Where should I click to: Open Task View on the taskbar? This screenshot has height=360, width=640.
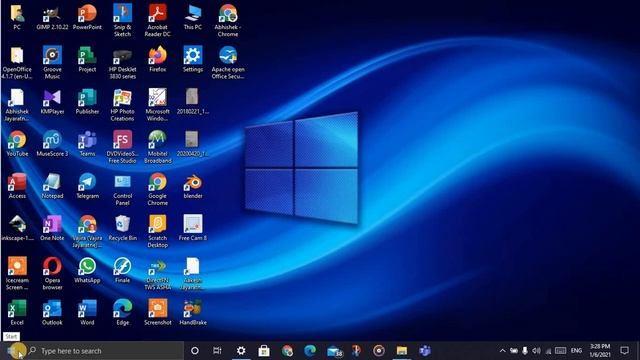pyautogui.click(x=217, y=351)
